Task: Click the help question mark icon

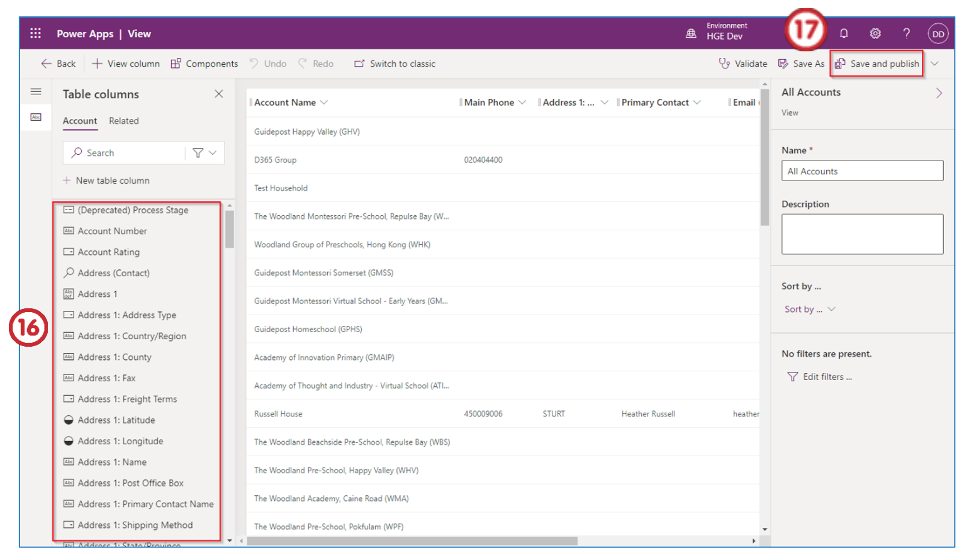Action: click(x=906, y=33)
